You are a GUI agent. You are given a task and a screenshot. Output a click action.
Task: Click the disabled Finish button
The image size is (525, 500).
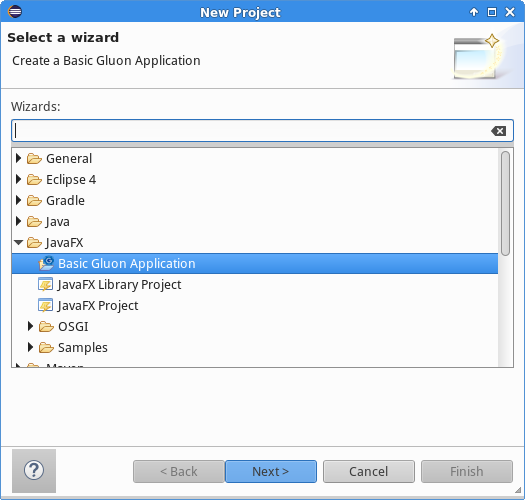coord(467,472)
